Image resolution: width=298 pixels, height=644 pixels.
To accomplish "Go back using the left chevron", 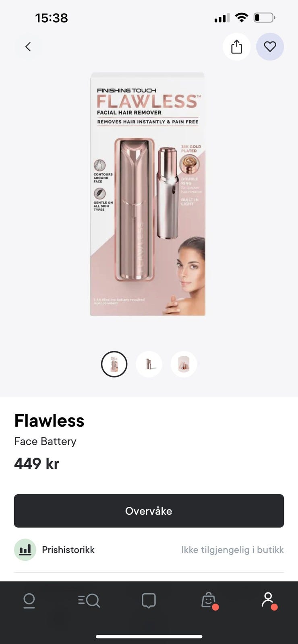I will (x=28, y=47).
